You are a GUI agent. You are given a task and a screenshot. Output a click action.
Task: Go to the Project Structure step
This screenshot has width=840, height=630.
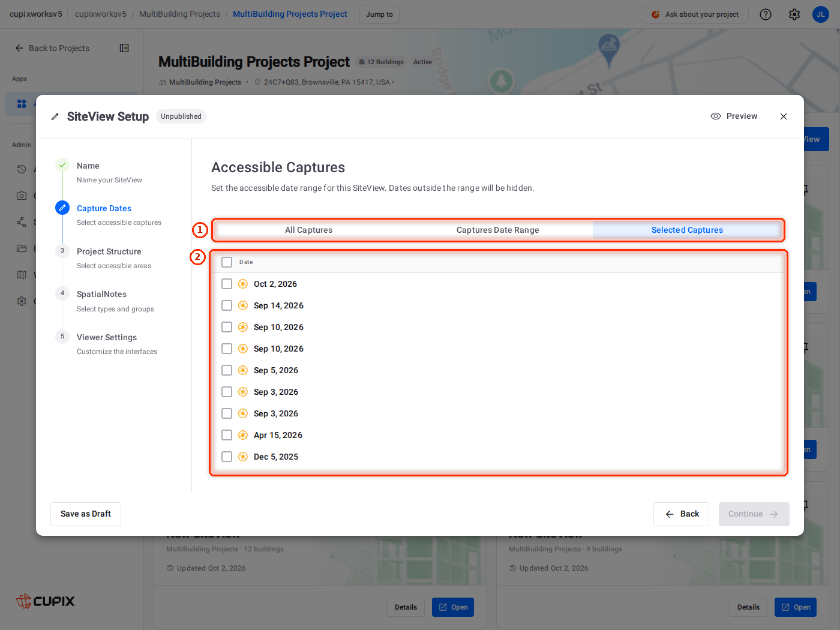click(109, 251)
